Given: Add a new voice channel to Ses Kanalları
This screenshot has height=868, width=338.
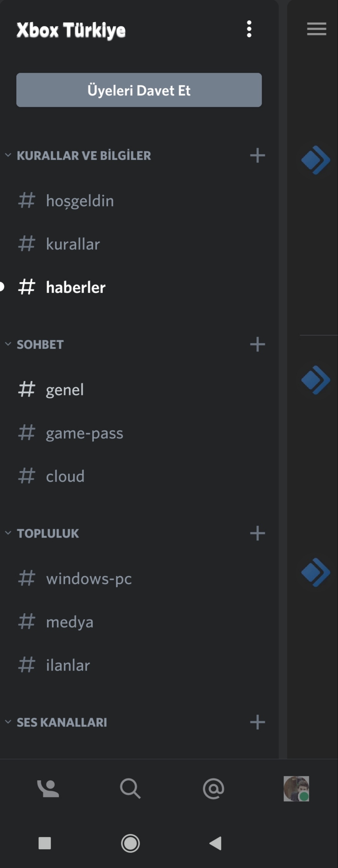Looking at the screenshot, I should (x=257, y=722).
